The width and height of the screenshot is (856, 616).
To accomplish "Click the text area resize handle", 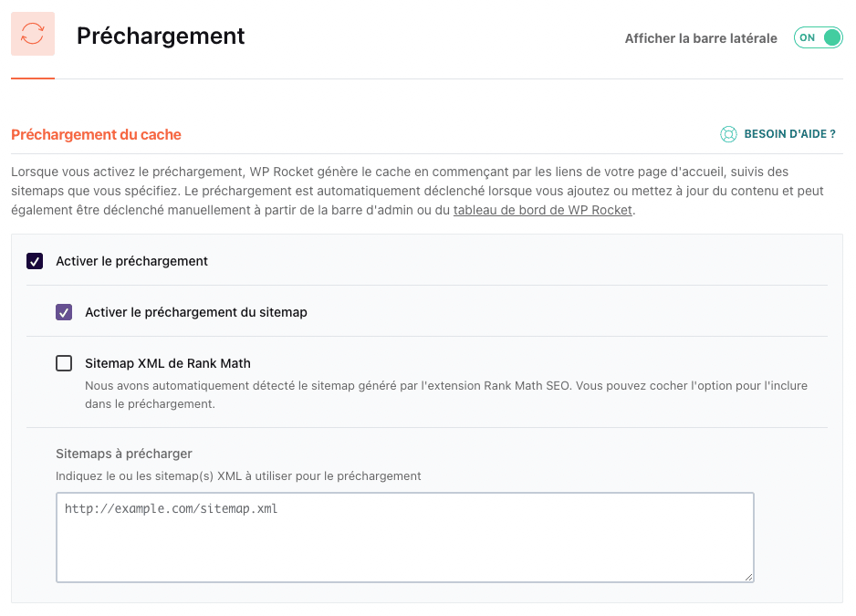I will click(748, 576).
